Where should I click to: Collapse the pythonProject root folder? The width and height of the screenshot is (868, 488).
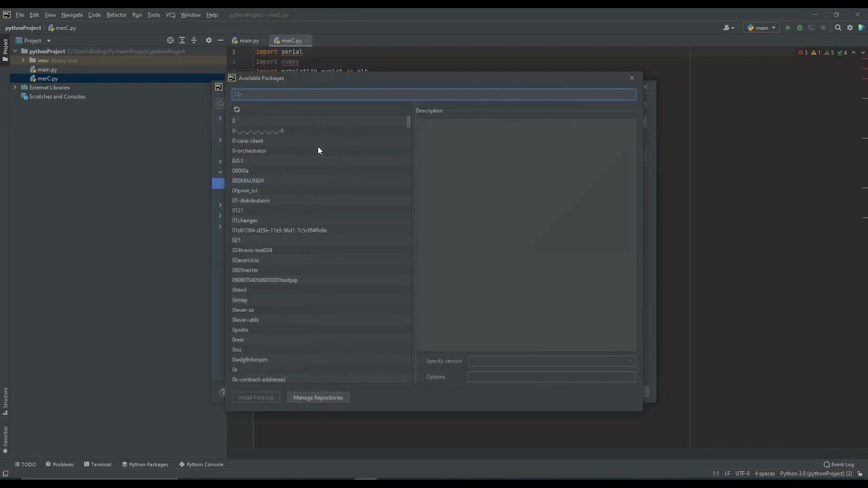(x=15, y=52)
